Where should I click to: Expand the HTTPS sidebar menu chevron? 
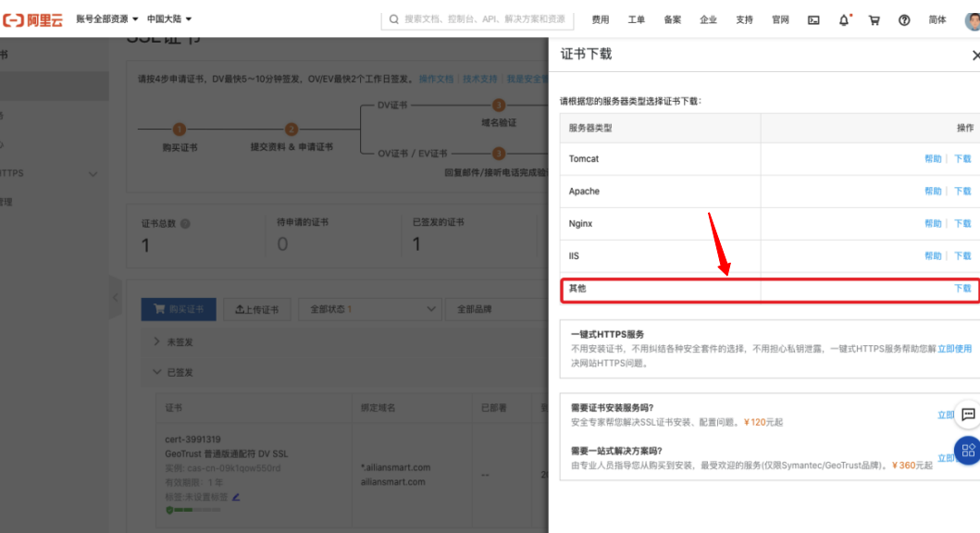[x=93, y=174]
